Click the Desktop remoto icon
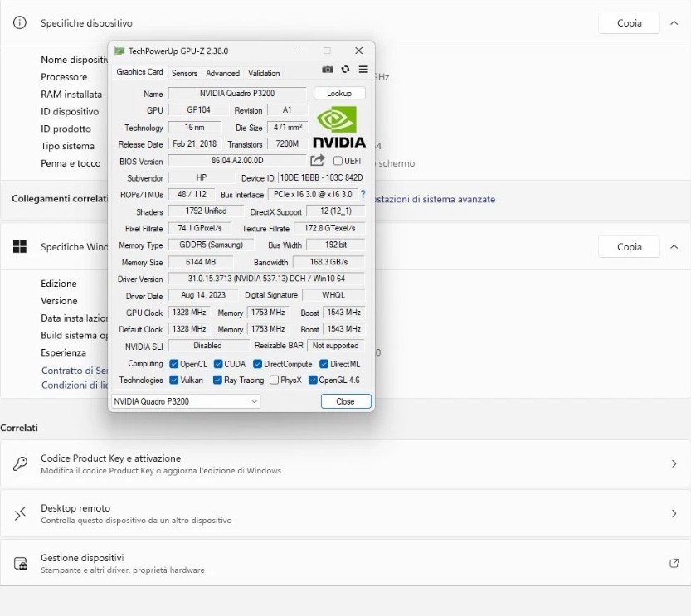This screenshot has height=616, width=691. tap(20, 513)
